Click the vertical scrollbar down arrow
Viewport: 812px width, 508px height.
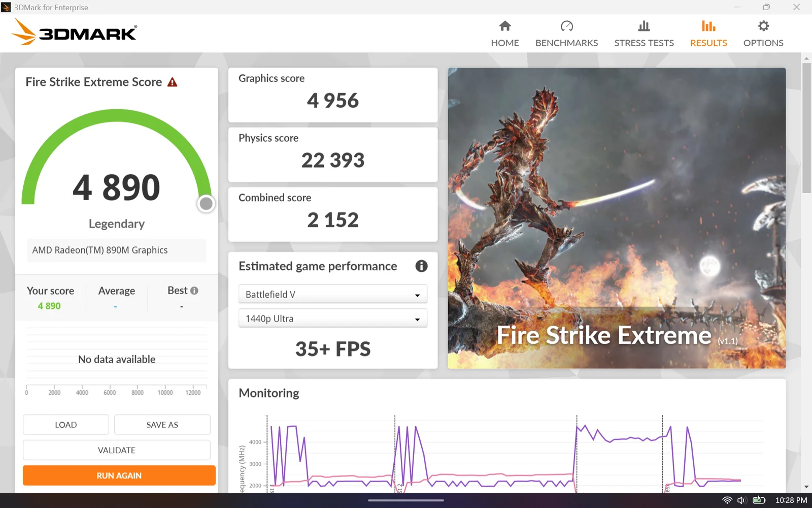(806, 487)
